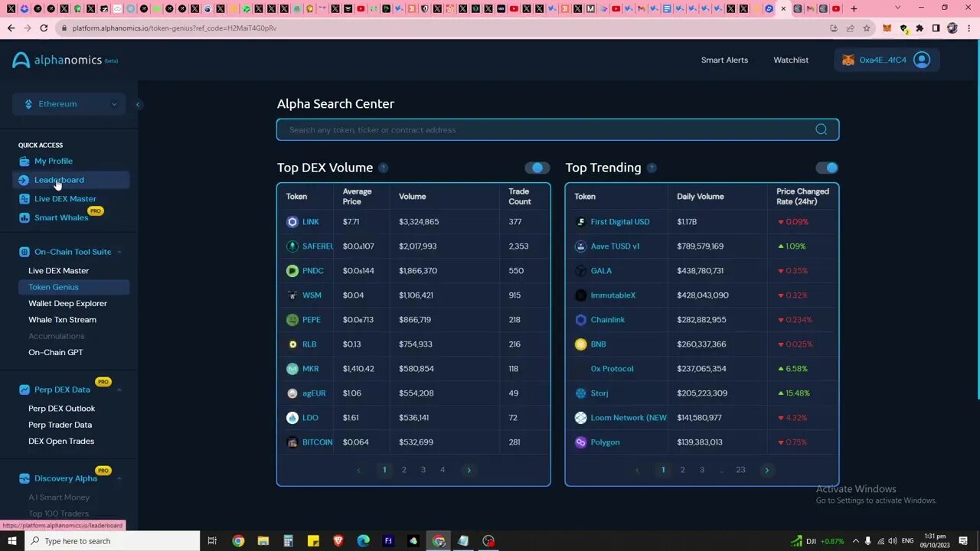Click the PNDC token icon
Screen dimensions: 980x551
pos(292,271)
